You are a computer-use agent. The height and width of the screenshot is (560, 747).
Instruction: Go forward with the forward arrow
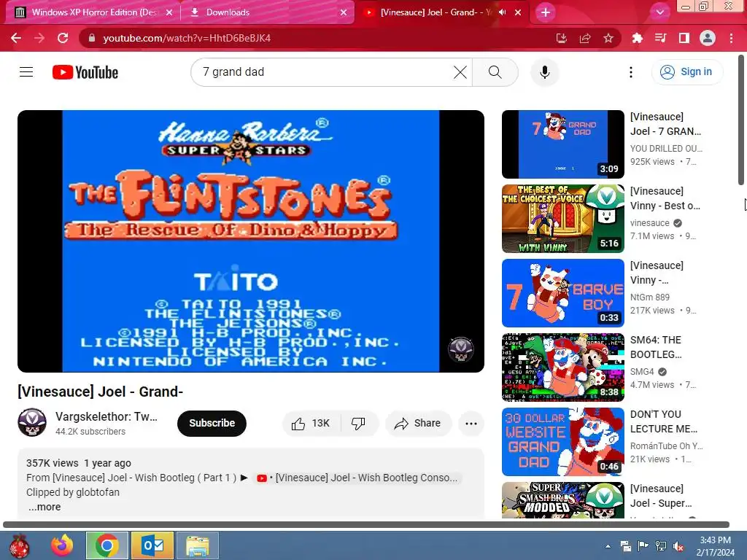coord(39,38)
